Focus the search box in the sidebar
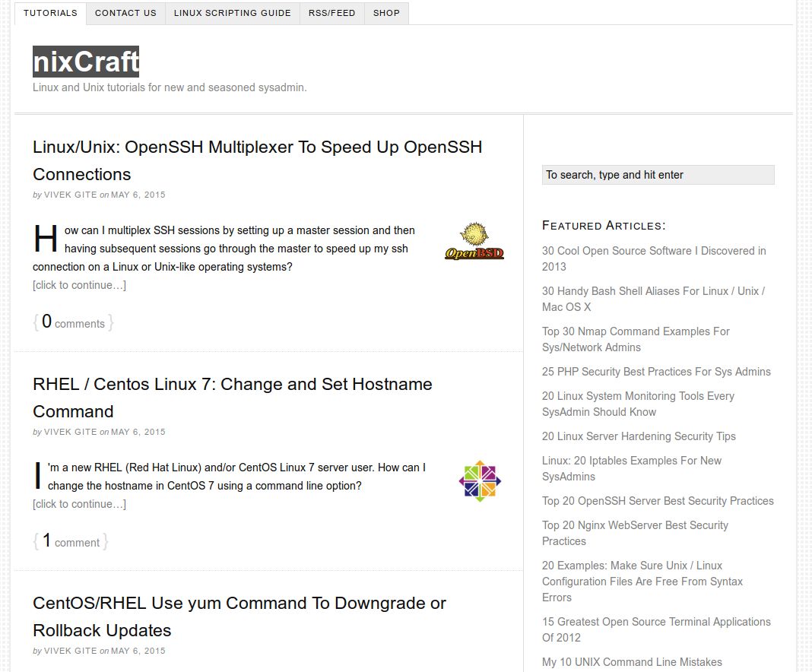 tap(658, 175)
